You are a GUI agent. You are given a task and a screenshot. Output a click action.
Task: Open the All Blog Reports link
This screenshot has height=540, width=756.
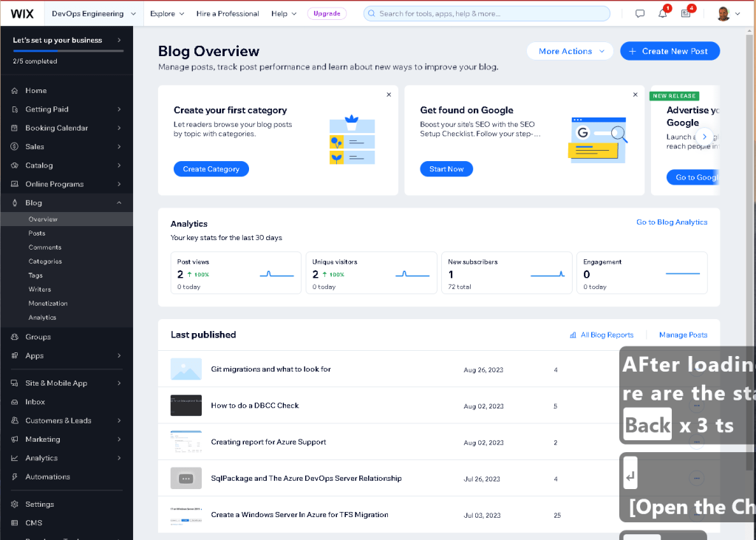click(602, 335)
